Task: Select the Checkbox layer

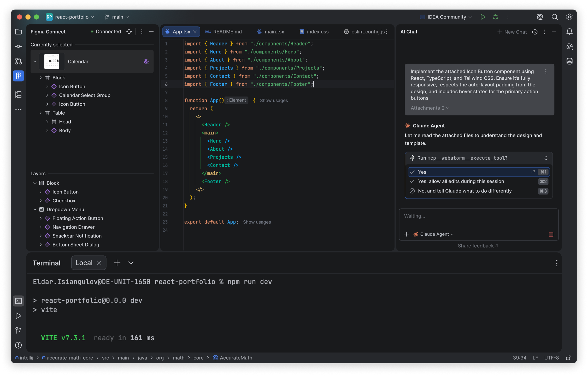Action: [x=64, y=201]
